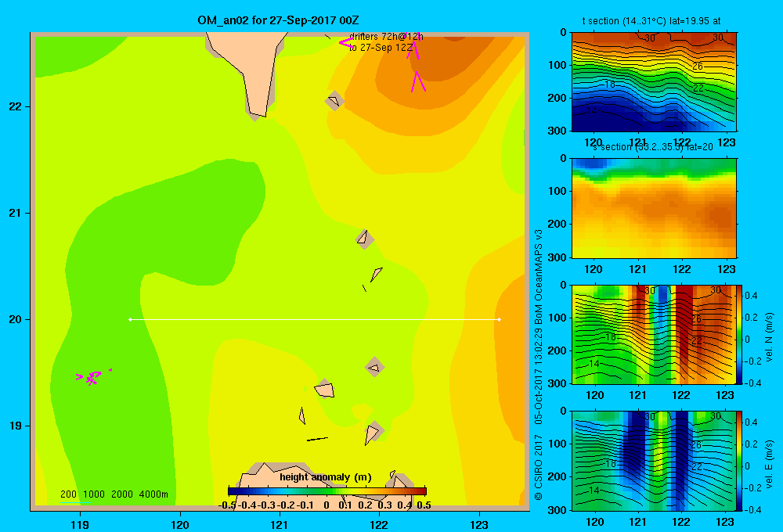Click the magenta drifter arrow beside 'drifters' label

(x=346, y=43)
